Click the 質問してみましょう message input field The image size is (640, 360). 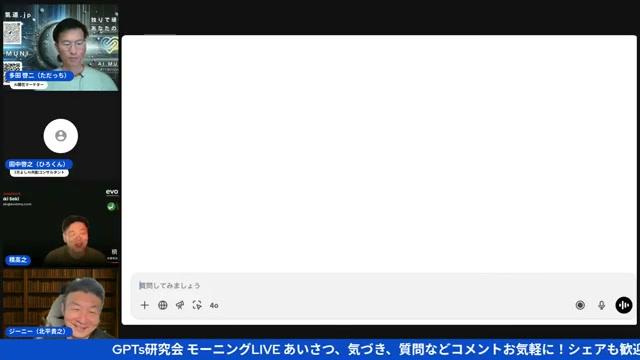coord(384,285)
